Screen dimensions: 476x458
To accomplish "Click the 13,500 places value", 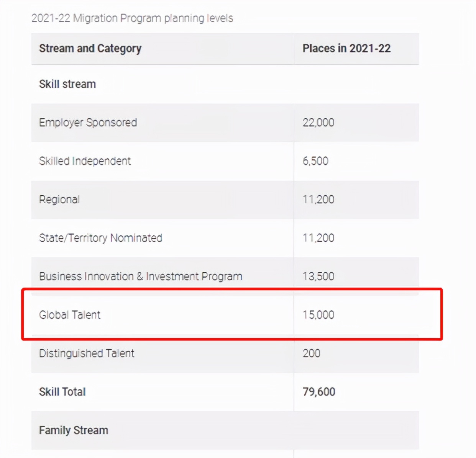I will [x=318, y=276].
